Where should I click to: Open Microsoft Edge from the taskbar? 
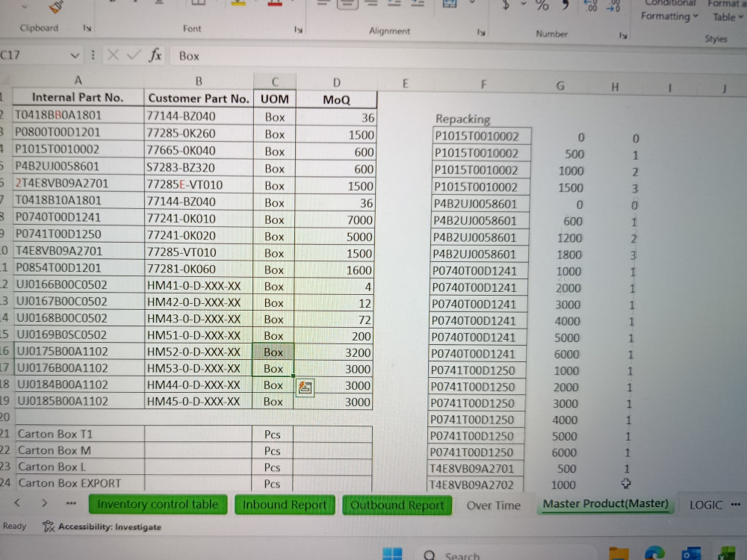point(654,553)
